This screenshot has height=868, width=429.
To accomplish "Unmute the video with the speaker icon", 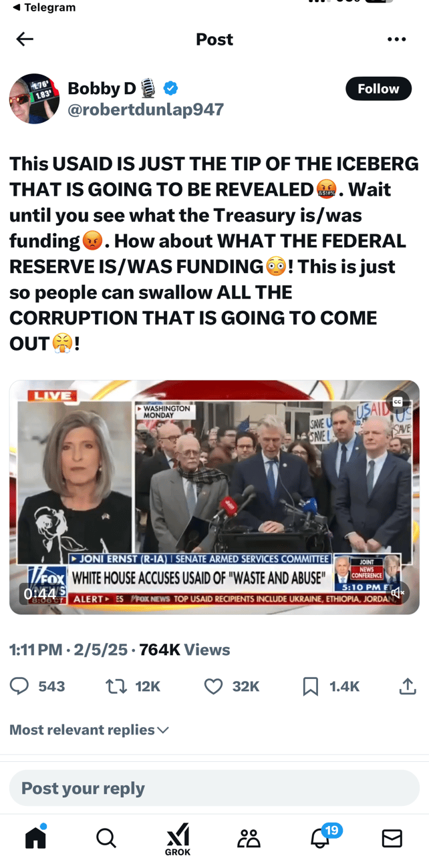I will click(x=398, y=593).
